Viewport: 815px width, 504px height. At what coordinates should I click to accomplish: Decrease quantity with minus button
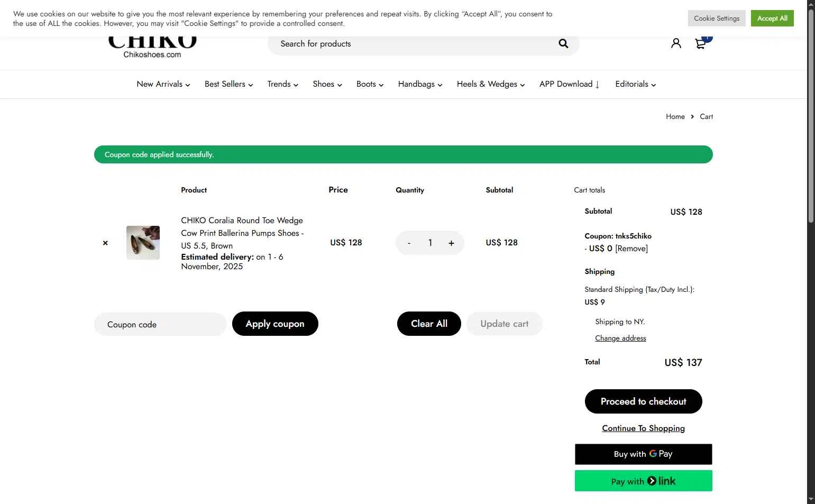(409, 243)
